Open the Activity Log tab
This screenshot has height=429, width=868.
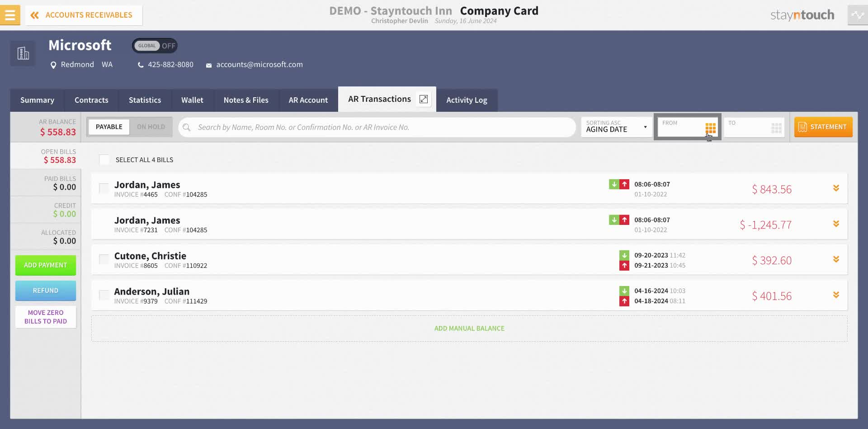pyautogui.click(x=467, y=100)
